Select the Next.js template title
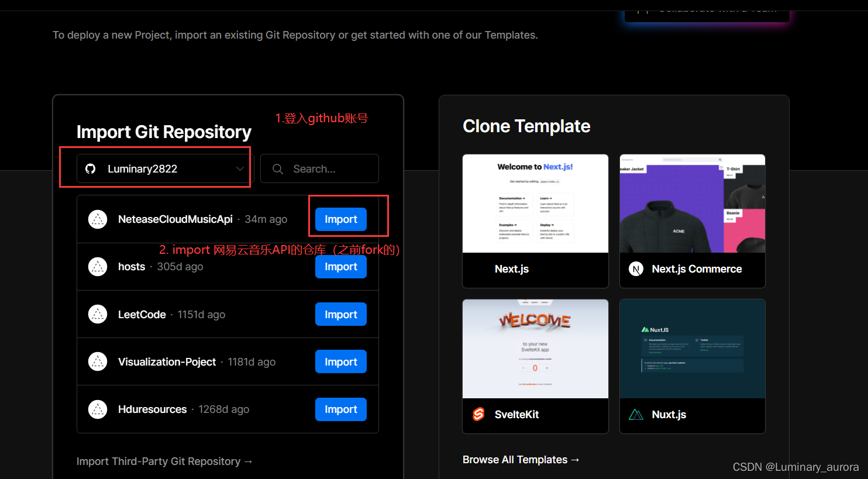Screen dimensions: 868x479 (x=512, y=269)
